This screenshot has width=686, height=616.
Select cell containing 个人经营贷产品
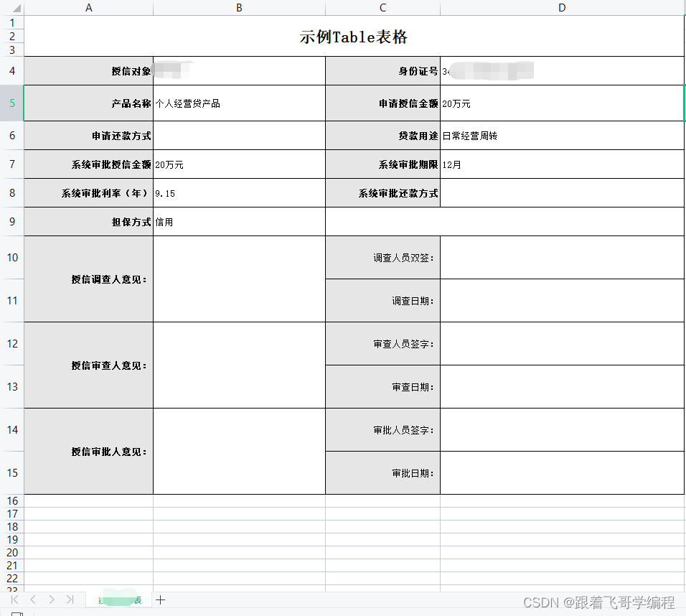(239, 103)
